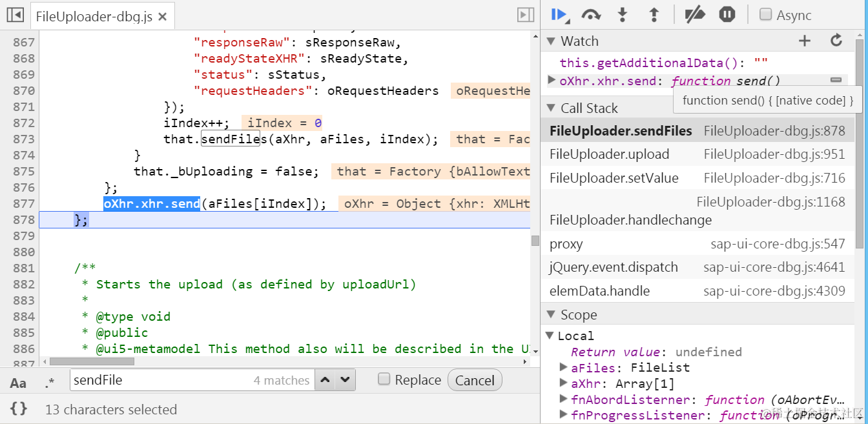The height and width of the screenshot is (424, 868).
Task: Select the proxy stack frame
Action: tap(697, 244)
